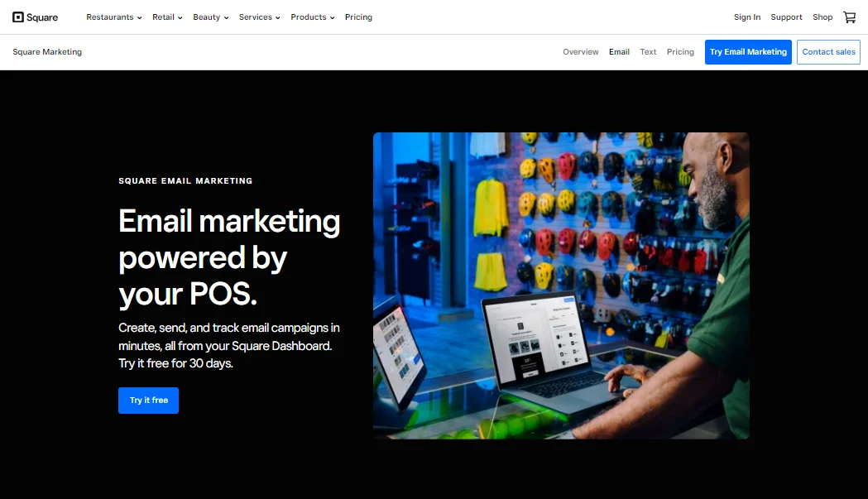Open the Support link
Image resolution: width=868 pixels, height=499 pixels.
pos(786,17)
